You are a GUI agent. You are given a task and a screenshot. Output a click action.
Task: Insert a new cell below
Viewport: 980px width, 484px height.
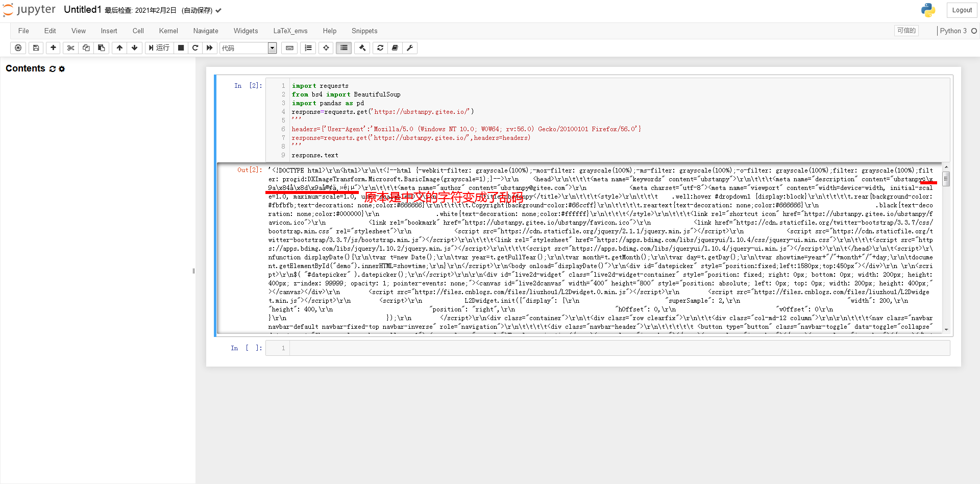[x=53, y=48]
